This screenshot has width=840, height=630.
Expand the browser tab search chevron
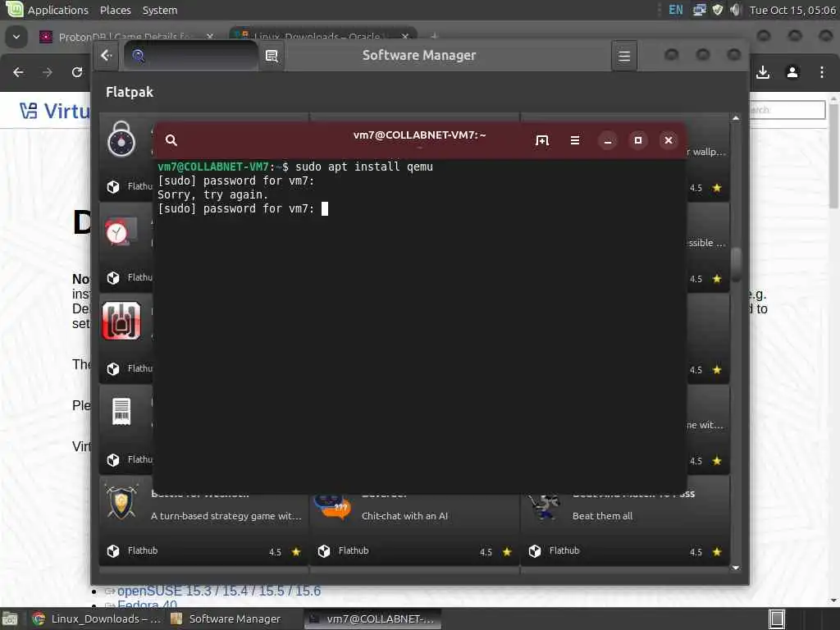tap(16, 37)
